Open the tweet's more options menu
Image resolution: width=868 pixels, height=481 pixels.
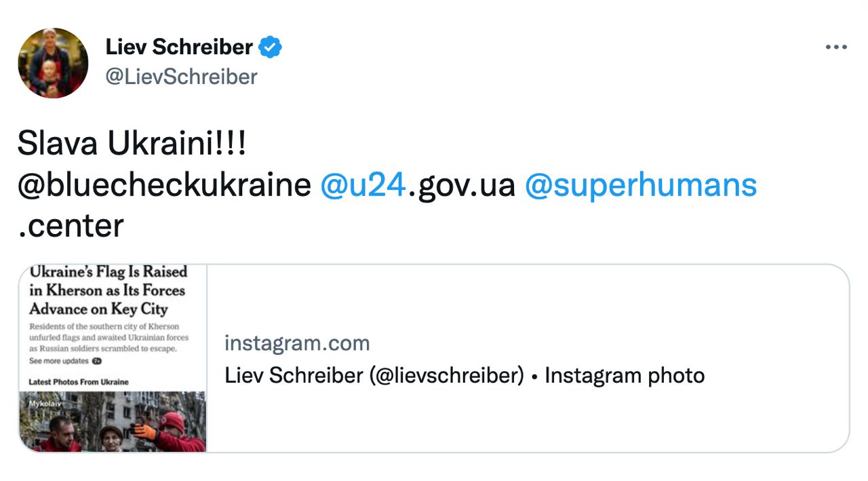coord(836,47)
